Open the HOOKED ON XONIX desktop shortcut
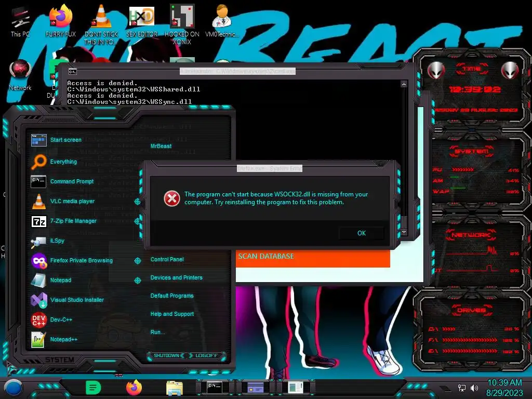The image size is (532, 399). pyautogui.click(x=182, y=25)
